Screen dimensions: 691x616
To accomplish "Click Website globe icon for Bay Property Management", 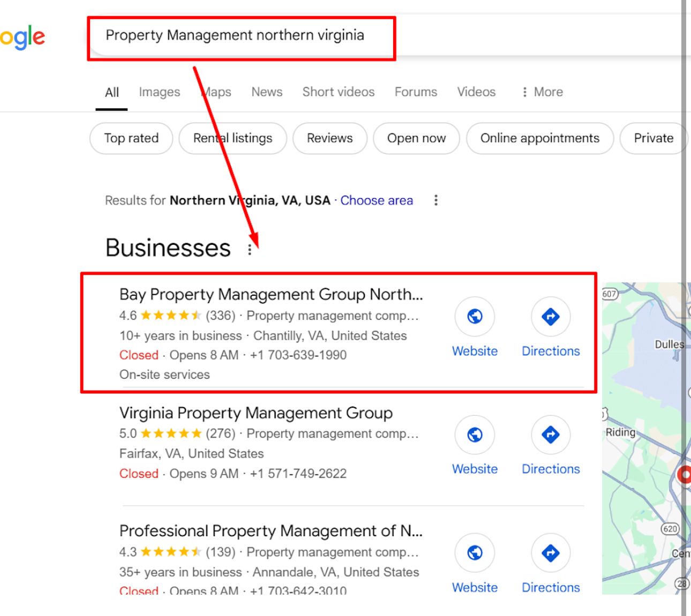I will coord(475,317).
